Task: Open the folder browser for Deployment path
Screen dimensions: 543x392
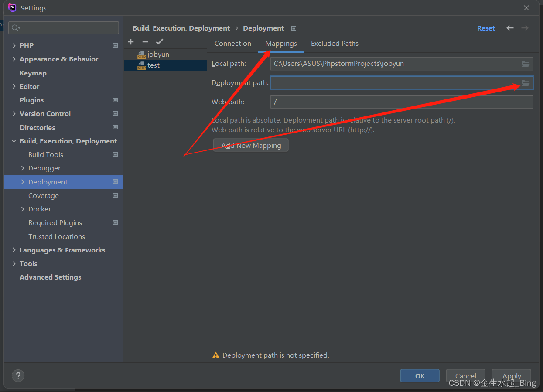Action: pyautogui.click(x=526, y=83)
